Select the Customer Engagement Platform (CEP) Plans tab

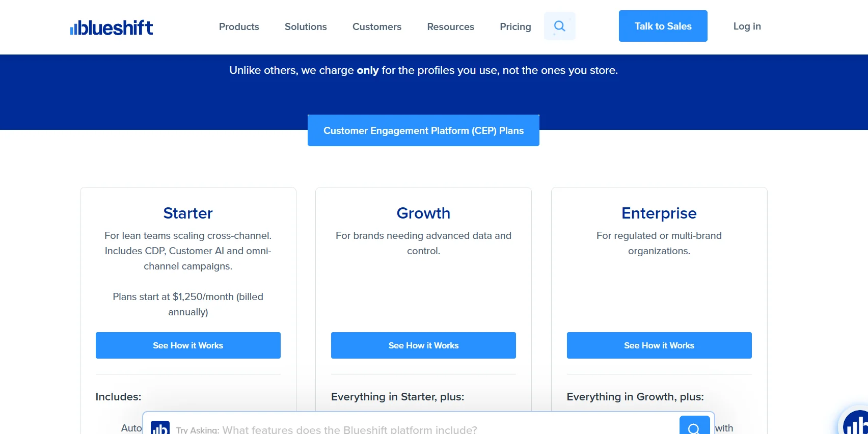pyautogui.click(x=423, y=130)
